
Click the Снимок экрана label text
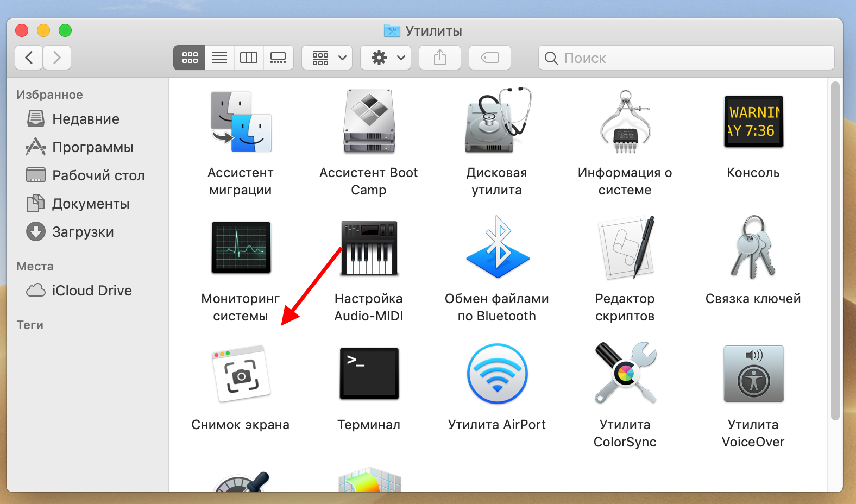241,425
